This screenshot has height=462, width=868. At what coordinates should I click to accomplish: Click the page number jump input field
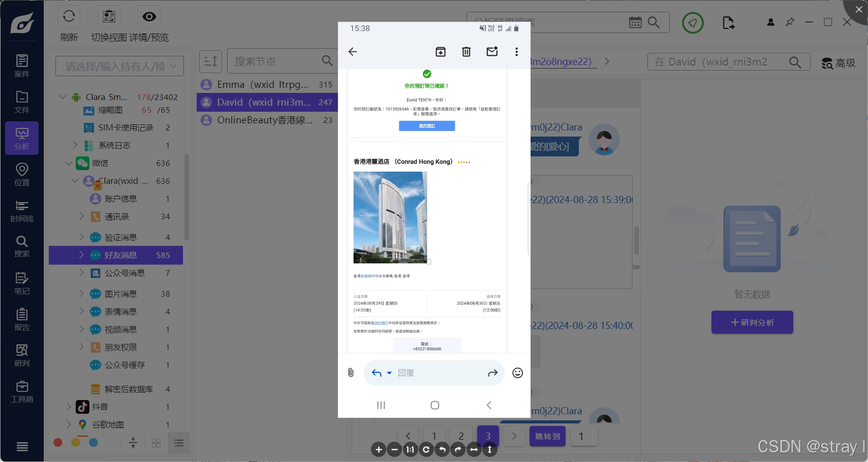pos(584,436)
